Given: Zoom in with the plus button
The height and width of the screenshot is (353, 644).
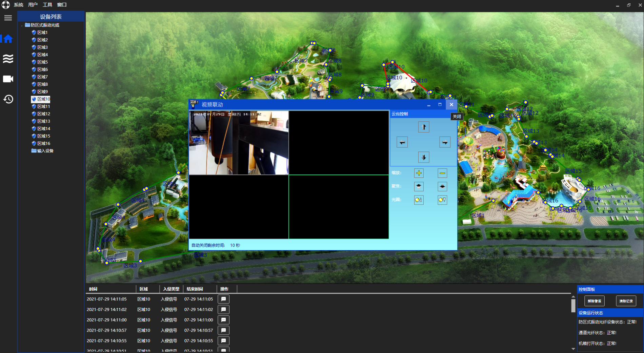Looking at the screenshot, I should tap(419, 173).
